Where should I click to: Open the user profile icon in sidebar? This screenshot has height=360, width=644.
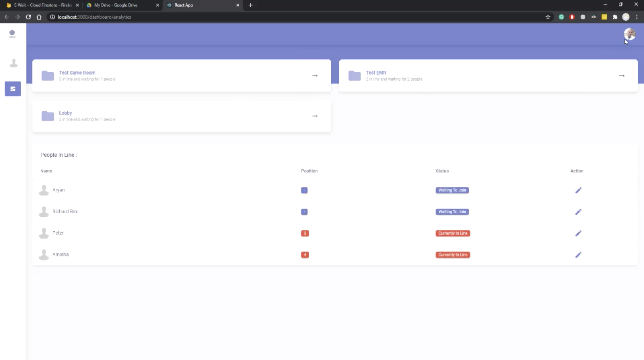pos(13,63)
